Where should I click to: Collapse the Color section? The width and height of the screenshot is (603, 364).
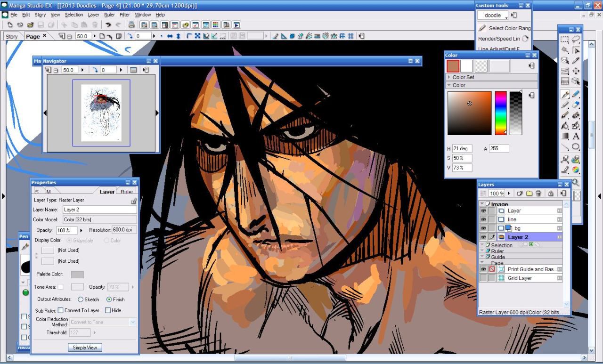[x=449, y=85]
